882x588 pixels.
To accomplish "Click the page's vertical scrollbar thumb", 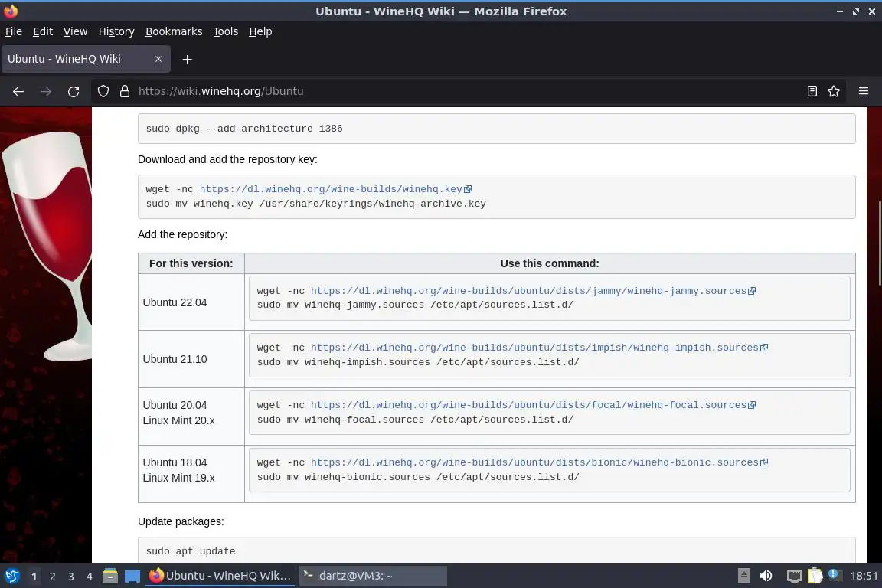I will click(x=879, y=243).
